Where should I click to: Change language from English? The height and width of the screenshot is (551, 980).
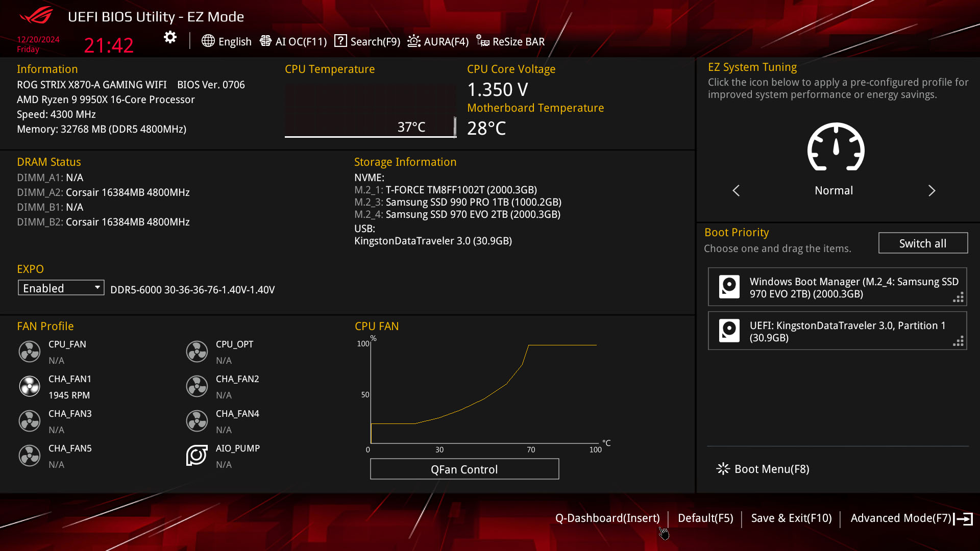coord(235,41)
